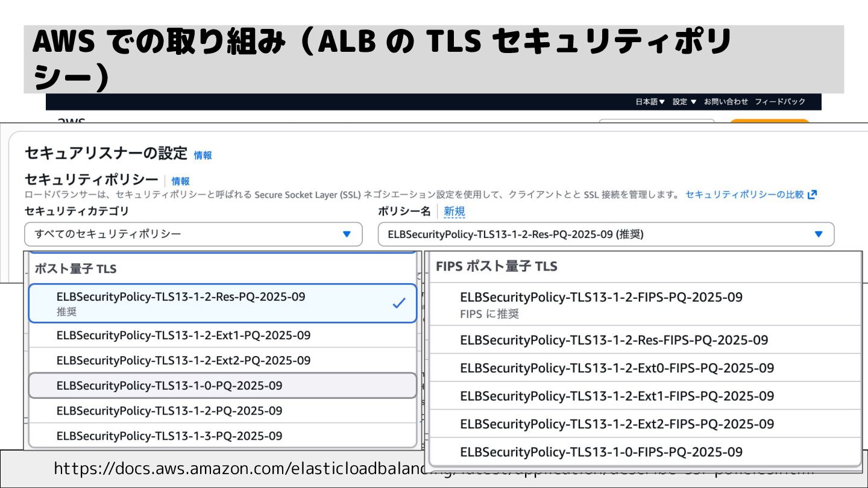868x488 pixels.
Task: Open the 設定 menu in top bar
Action: tap(684, 102)
